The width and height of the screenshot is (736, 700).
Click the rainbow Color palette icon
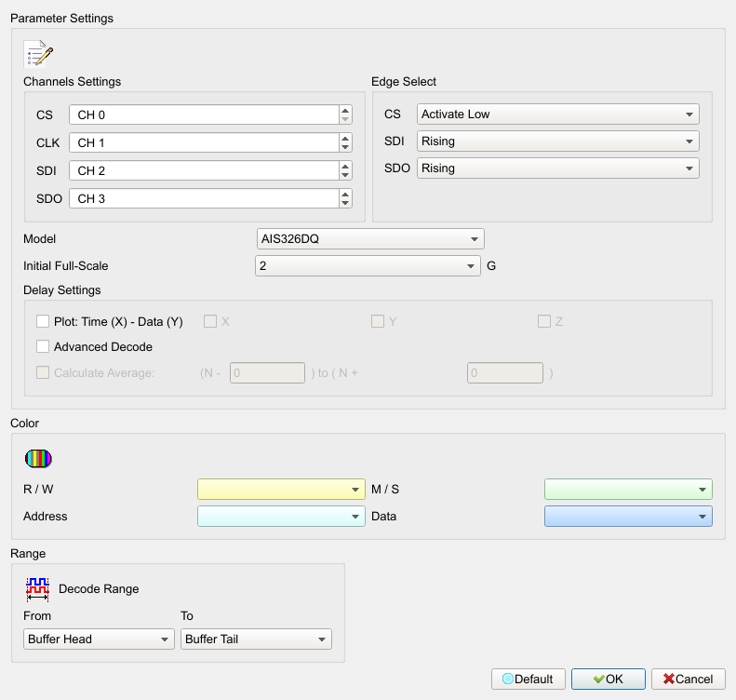pos(38,459)
